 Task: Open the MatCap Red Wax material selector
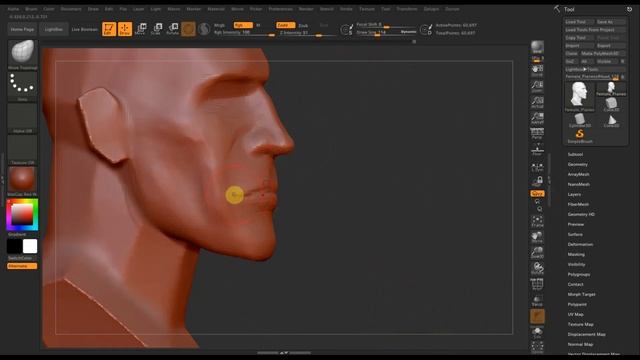click(22, 182)
